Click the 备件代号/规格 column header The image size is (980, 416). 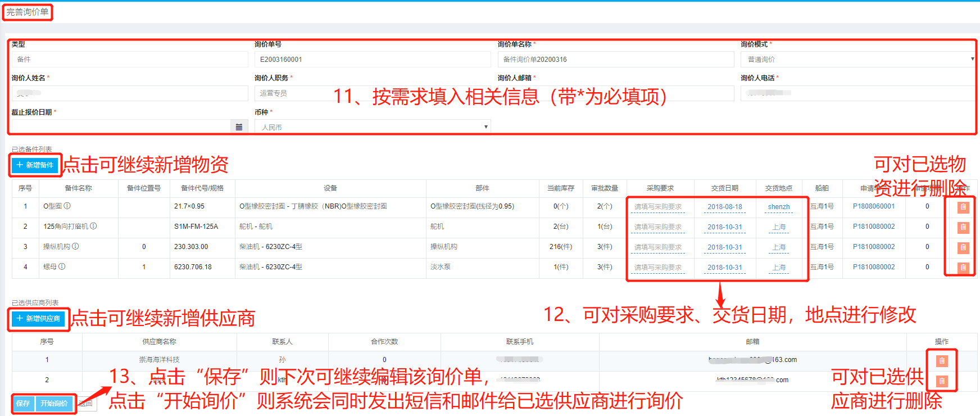pos(202,188)
